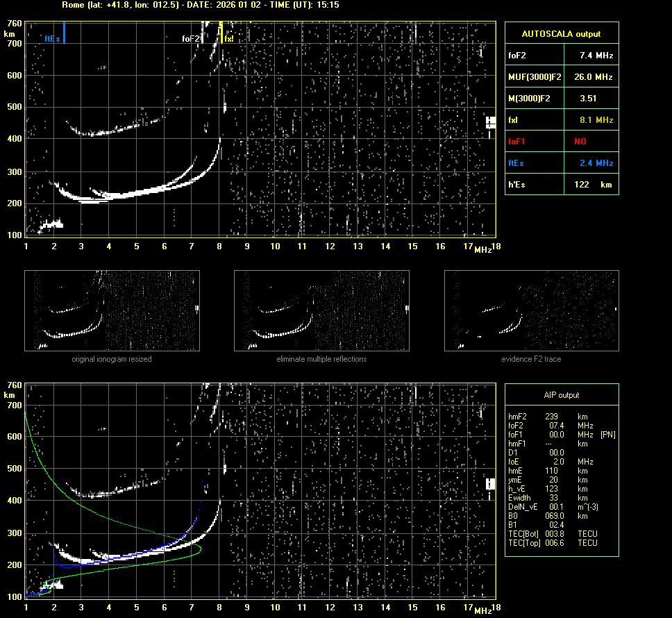Image resolution: width=672 pixels, height=618 pixels.
Task: Click the AIP output panel header
Action: (x=561, y=395)
